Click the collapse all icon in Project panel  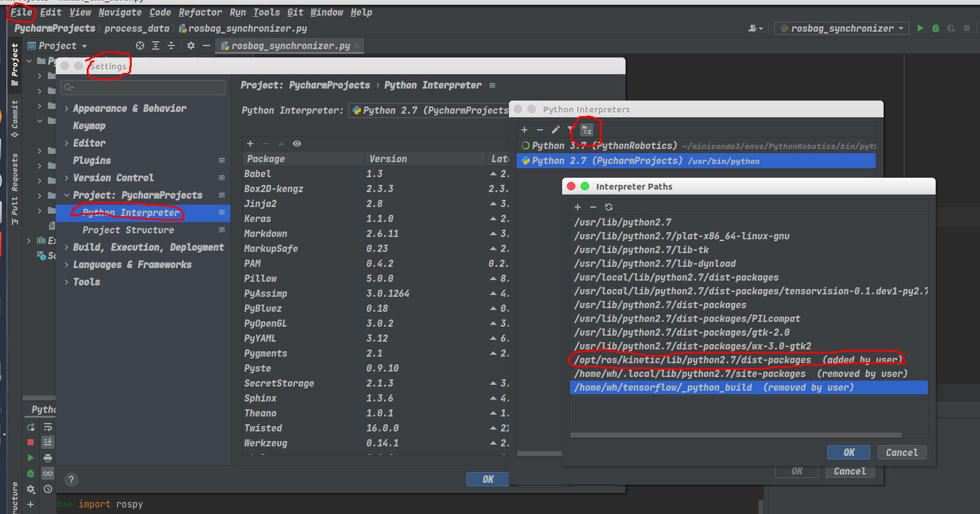click(x=171, y=45)
